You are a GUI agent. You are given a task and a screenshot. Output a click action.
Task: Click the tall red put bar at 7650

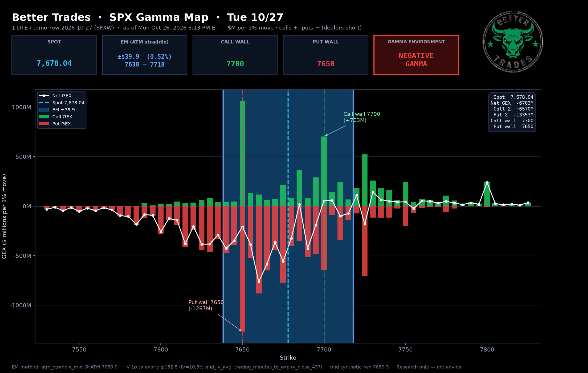pyautogui.click(x=242, y=269)
